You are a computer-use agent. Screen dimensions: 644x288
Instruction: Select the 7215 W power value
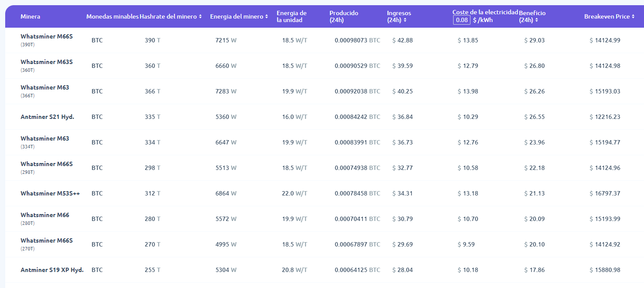(226, 40)
